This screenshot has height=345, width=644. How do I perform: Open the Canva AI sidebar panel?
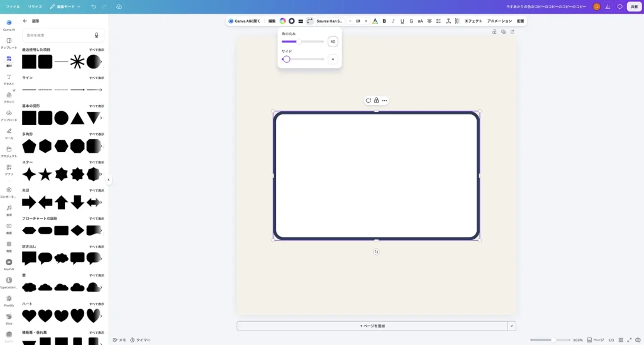pos(9,25)
